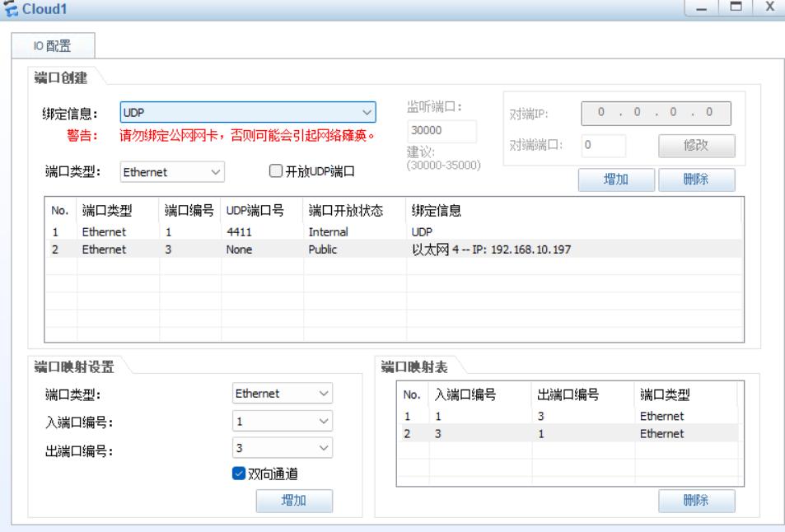This screenshot has width=785, height=532.
Task: Uncheck the 双向通道 checkbox
Action: coord(239,475)
